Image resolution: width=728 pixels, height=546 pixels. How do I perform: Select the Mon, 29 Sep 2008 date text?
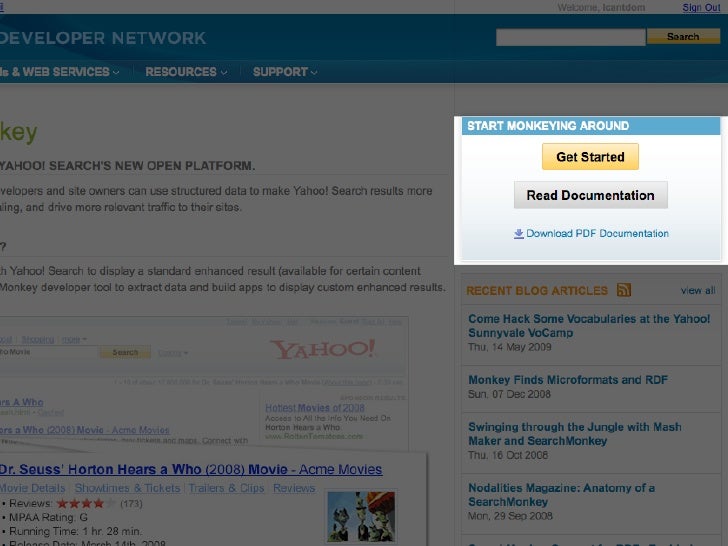(510, 516)
